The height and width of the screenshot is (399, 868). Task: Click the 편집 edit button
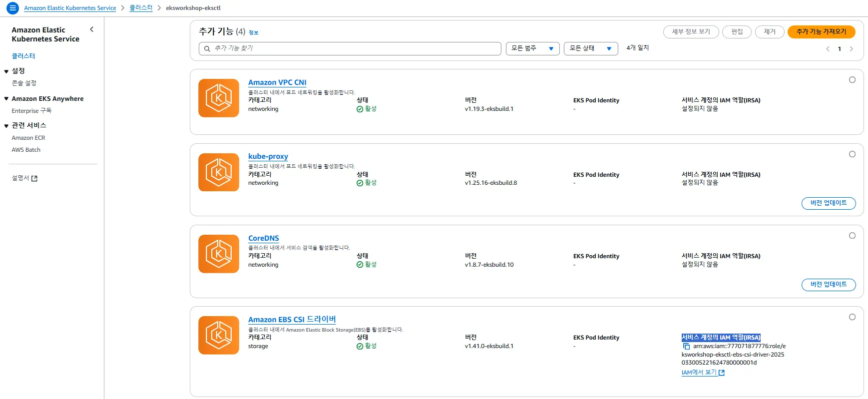coord(737,32)
